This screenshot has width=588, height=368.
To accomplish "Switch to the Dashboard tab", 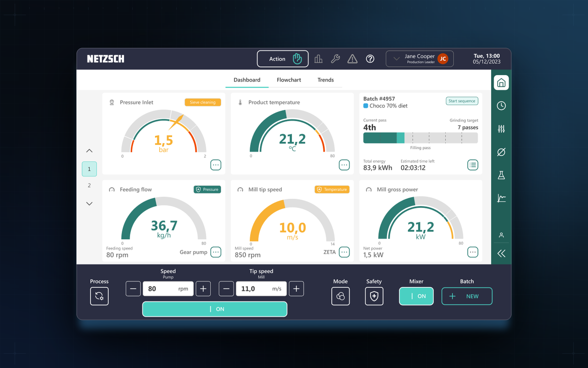I will coord(247,80).
